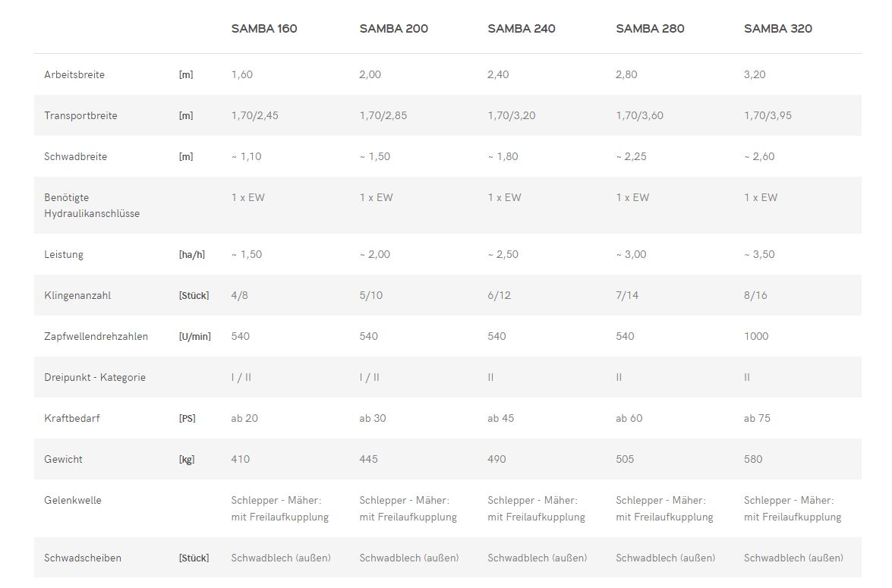
Task: Click the Schwadbreite row label
Action: click(x=76, y=156)
